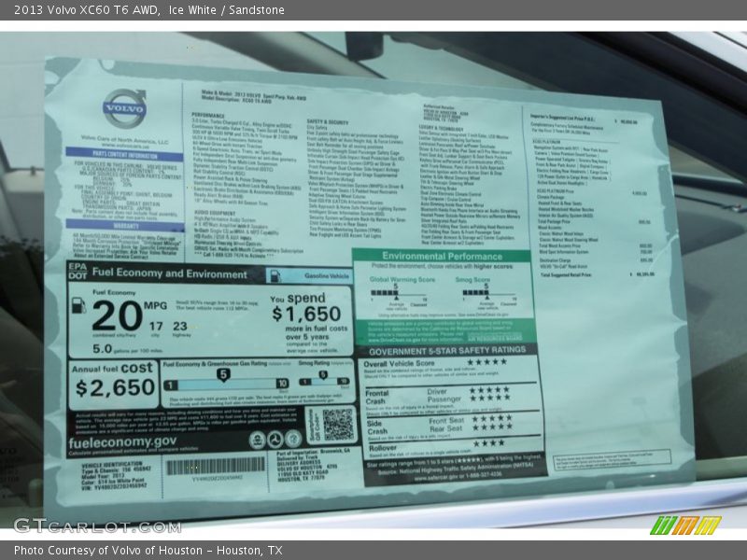Click the Rollover star rating
747x560 pixels.
pyautogui.click(x=487, y=442)
